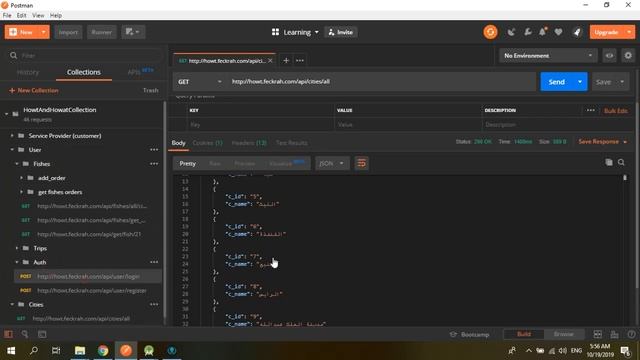The width and height of the screenshot is (640, 360).
Task: Click the Send button
Action: (556, 82)
